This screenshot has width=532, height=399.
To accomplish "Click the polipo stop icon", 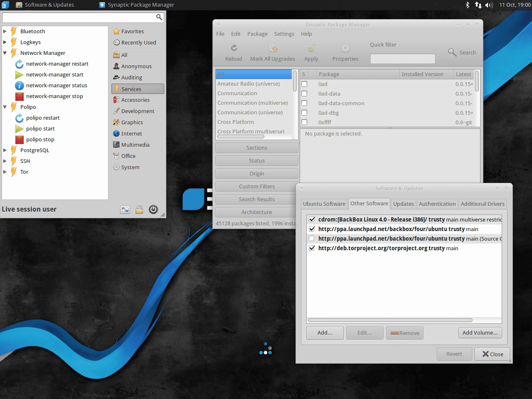I will (x=19, y=140).
